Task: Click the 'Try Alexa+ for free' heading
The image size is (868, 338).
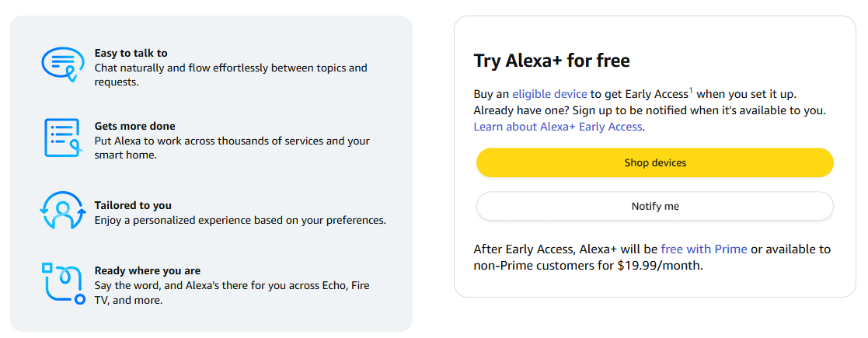Action: pos(552,61)
